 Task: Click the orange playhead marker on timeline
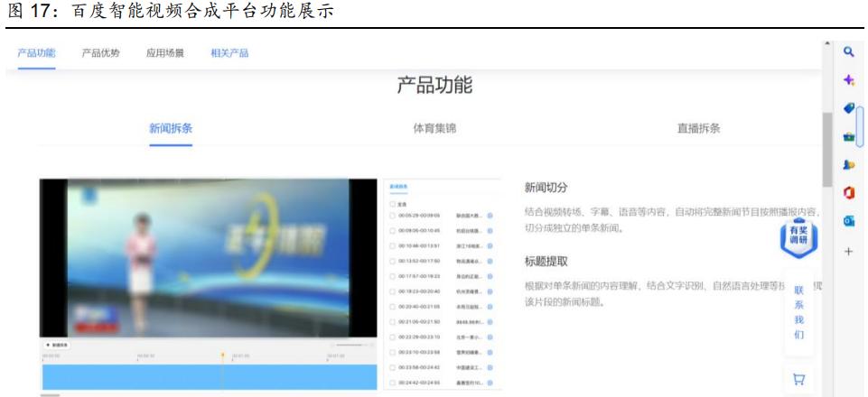tap(222, 355)
